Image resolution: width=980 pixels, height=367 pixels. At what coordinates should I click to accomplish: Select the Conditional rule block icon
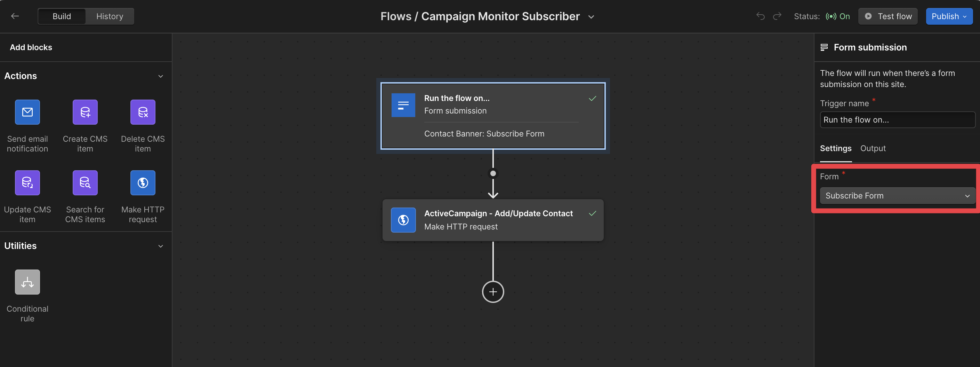(27, 282)
